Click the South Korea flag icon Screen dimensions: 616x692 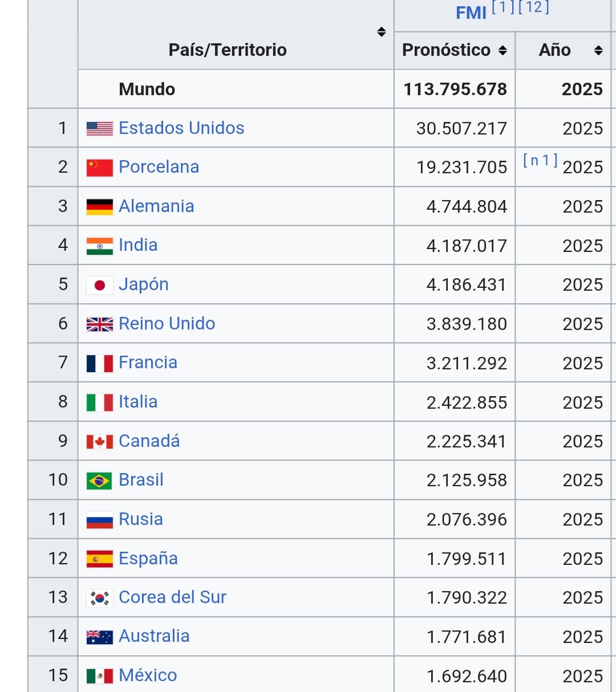pos(99,597)
